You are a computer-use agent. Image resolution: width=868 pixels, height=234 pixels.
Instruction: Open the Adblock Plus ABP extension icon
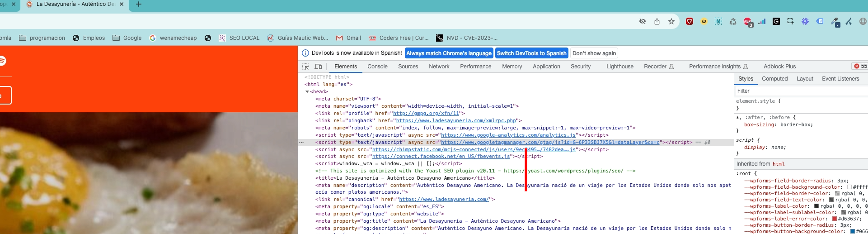tap(748, 22)
